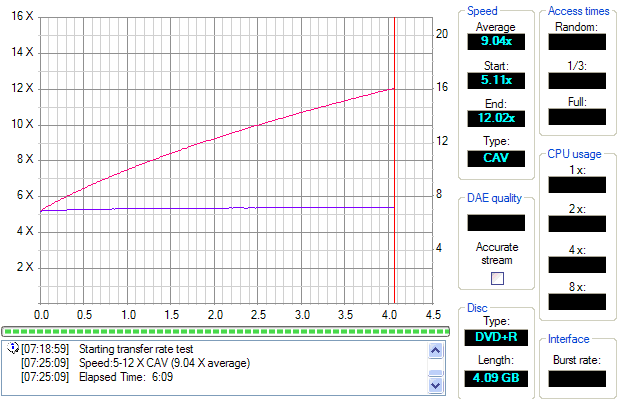Click the CPU usage 2x field
The image size is (618, 399).
point(577,224)
